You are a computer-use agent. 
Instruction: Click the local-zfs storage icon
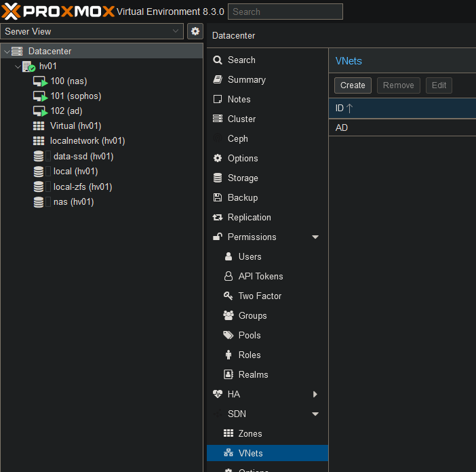pyautogui.click(x=39, y=186)
